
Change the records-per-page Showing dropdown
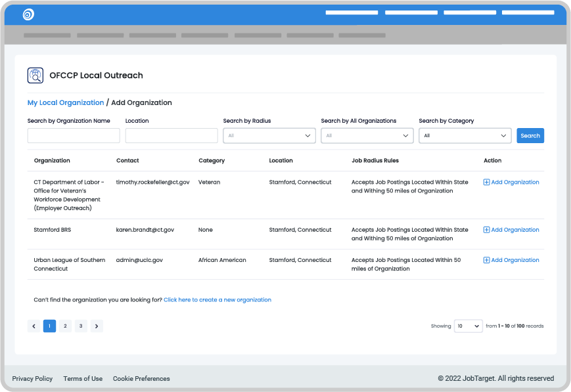point(468,326)
